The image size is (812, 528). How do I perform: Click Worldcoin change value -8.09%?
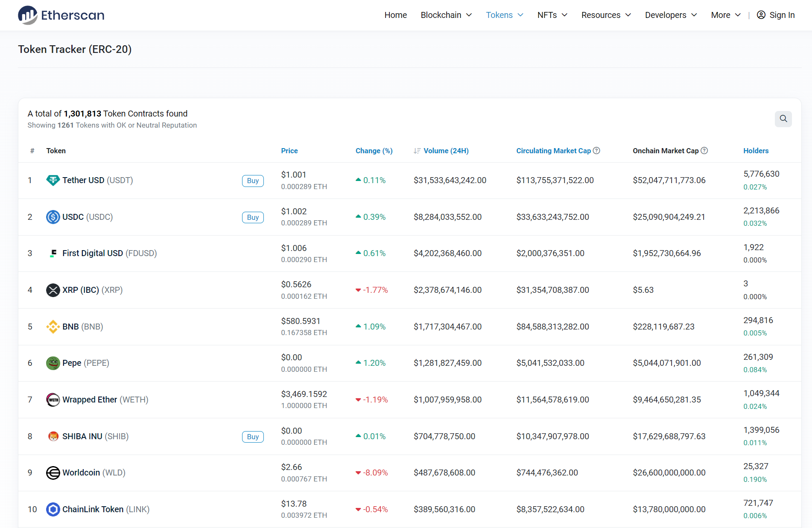coord(375,473)
